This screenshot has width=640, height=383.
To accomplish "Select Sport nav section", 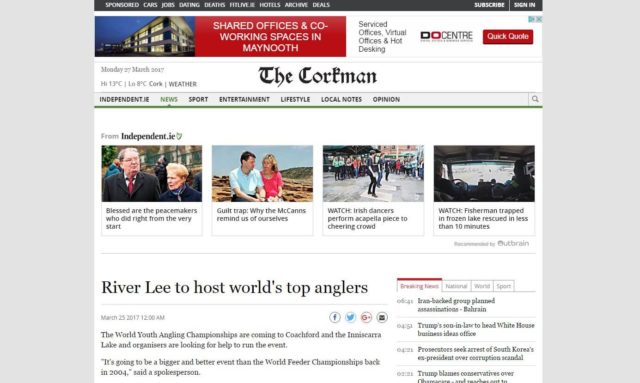I will click(x=198, y=100).
